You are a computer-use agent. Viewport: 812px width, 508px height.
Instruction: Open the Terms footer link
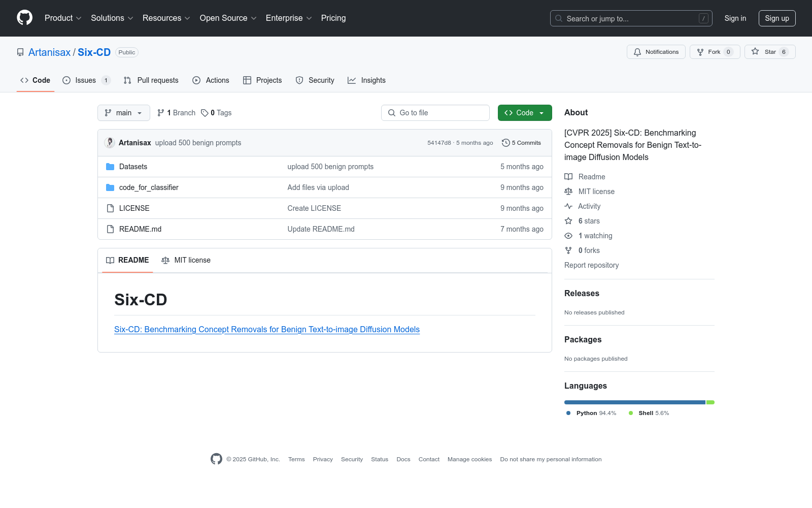296,459
